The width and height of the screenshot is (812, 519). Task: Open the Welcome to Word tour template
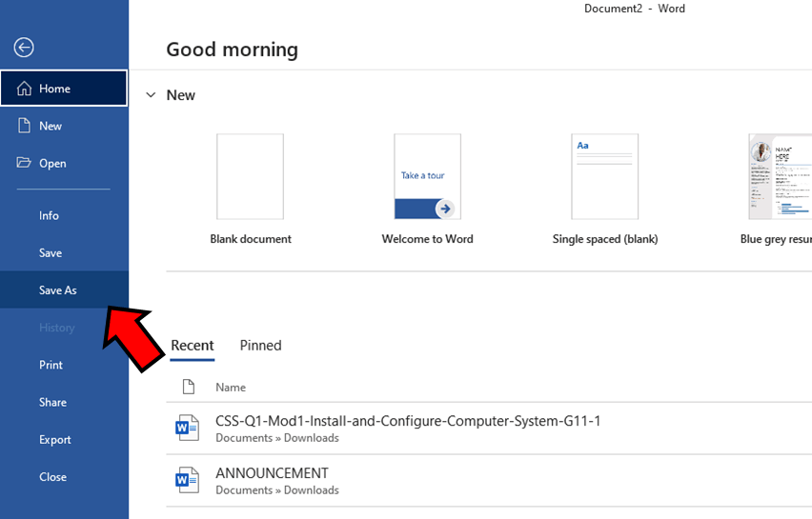[x=427, y=176]
